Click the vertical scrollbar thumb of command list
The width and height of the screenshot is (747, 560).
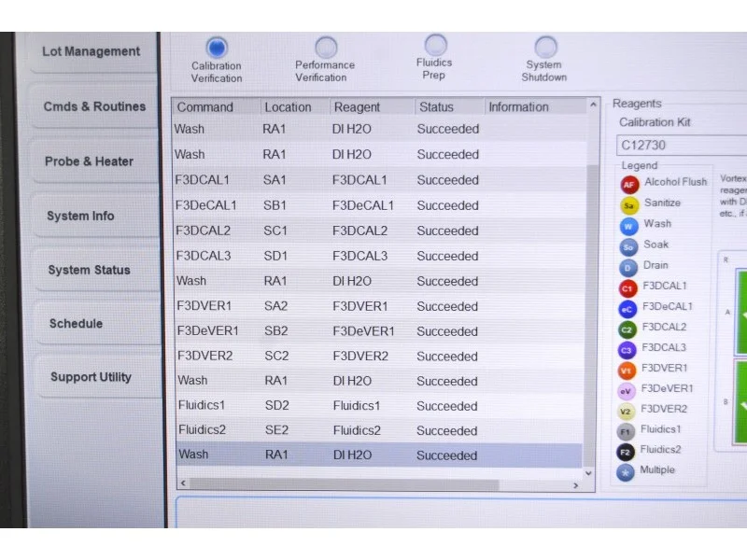click(x=590, y=315)
